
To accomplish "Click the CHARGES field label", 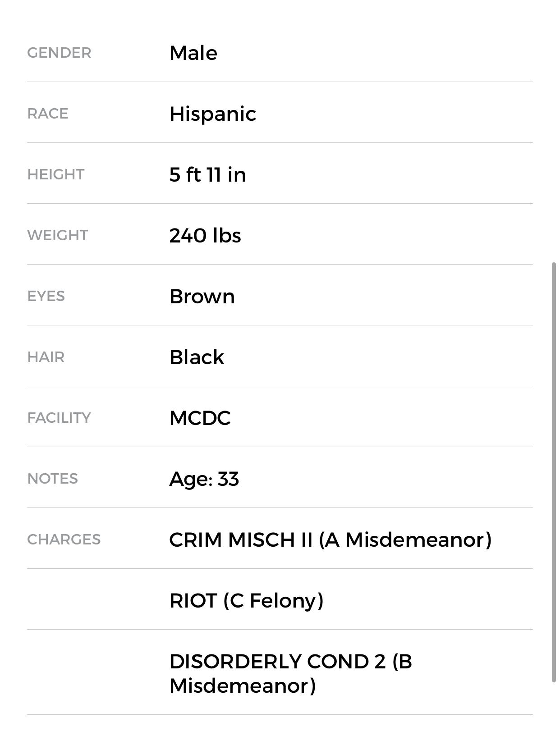I will [64, 539].
